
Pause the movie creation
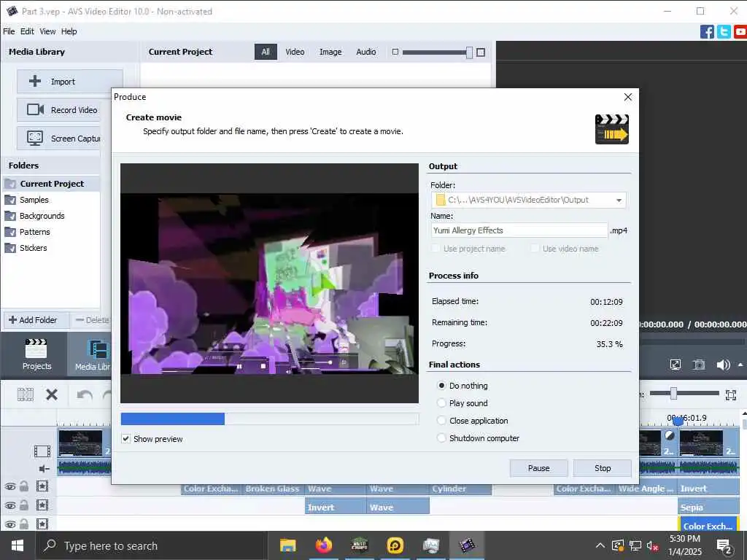coord(539,468)
